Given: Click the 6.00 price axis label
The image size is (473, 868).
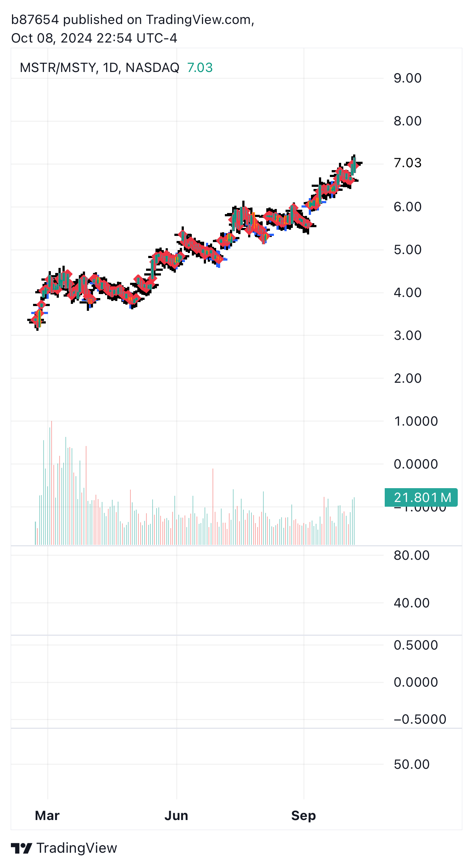Looking at the screenshot, I should click(x=408, y=207).
